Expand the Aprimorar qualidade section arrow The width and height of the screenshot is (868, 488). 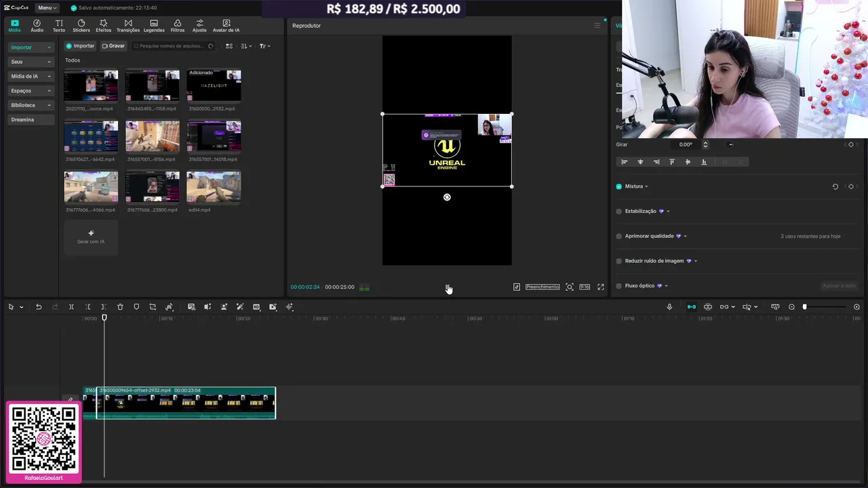tap(685, 236)
